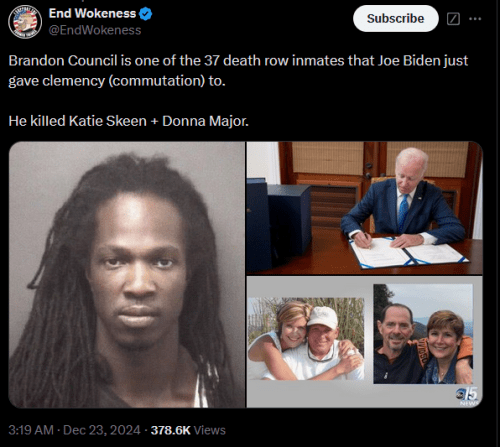This screenshot has height=447, width=500.
Task: Click the Subscribe button
Action: [x=396, y=18]
